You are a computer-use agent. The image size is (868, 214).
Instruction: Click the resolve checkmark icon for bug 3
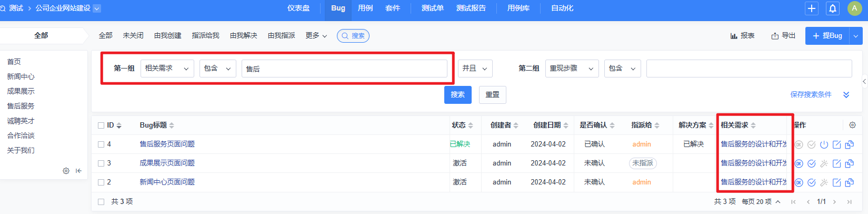point(811,163)
